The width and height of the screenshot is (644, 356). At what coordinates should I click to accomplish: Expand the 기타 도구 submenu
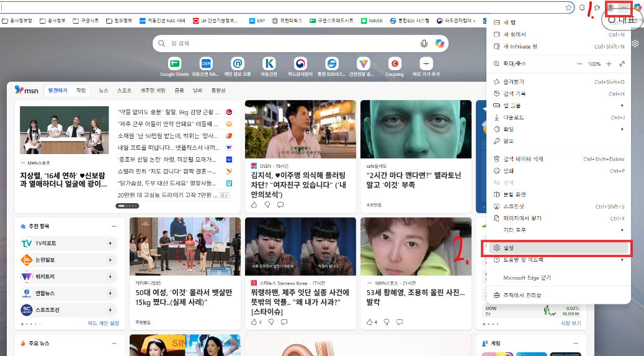point(558,230)
